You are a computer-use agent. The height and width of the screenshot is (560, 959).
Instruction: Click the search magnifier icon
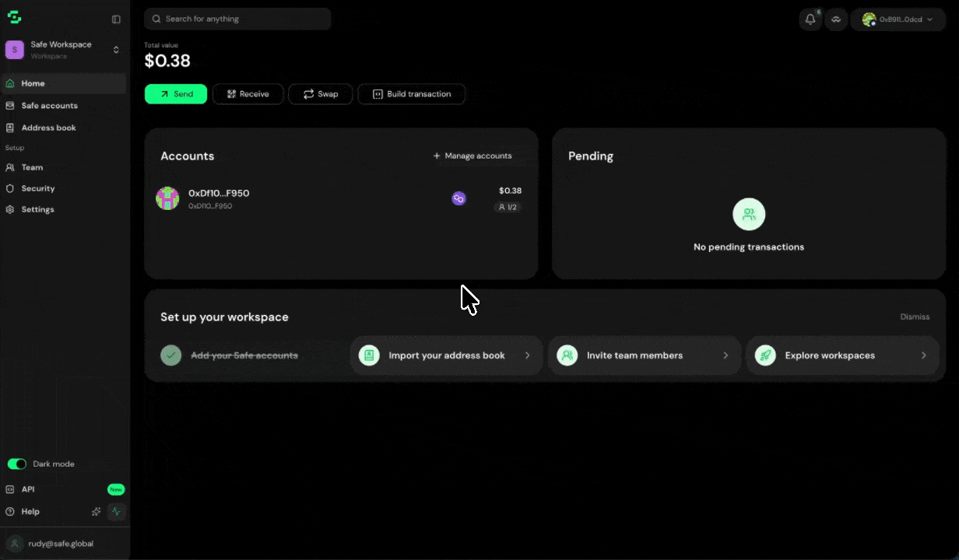(x=156, y=19)
